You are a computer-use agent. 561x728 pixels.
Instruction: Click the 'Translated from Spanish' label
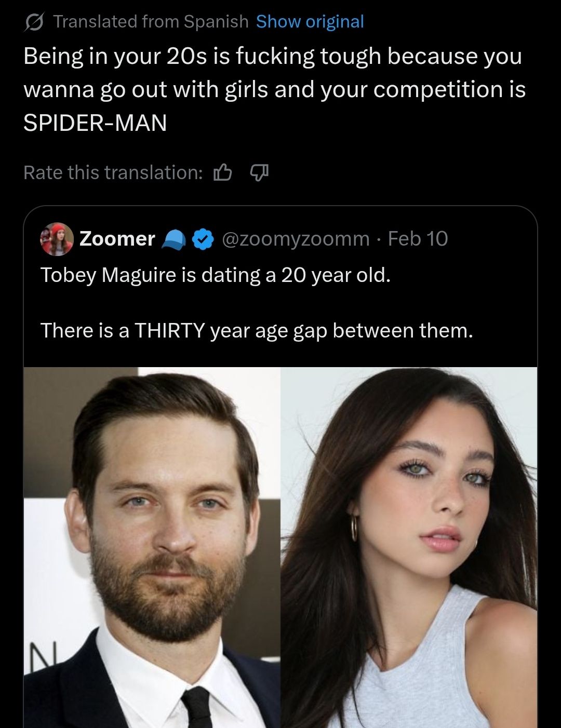click(x=151, y=22)
